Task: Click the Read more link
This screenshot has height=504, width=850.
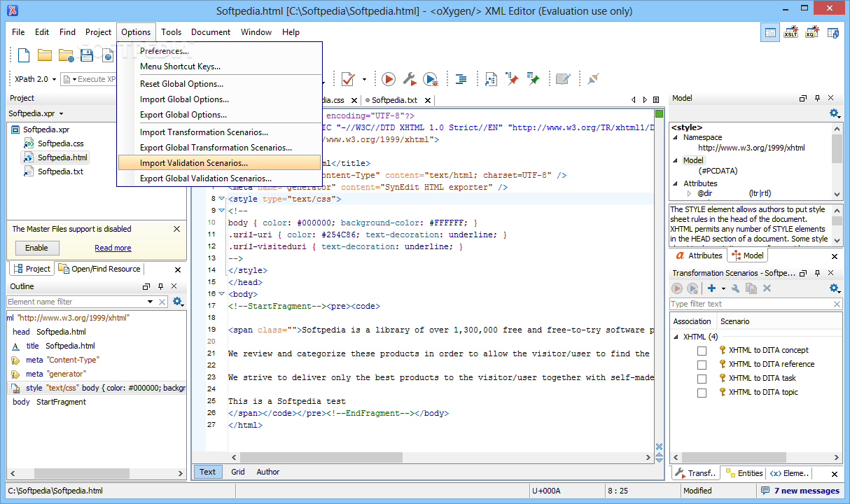Action: tap(113, 248)
